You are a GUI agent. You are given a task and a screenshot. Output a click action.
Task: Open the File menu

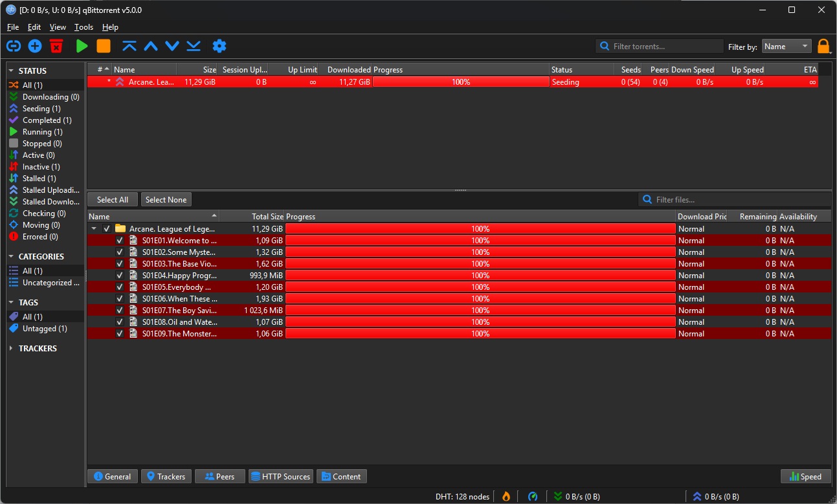(13, 27)
